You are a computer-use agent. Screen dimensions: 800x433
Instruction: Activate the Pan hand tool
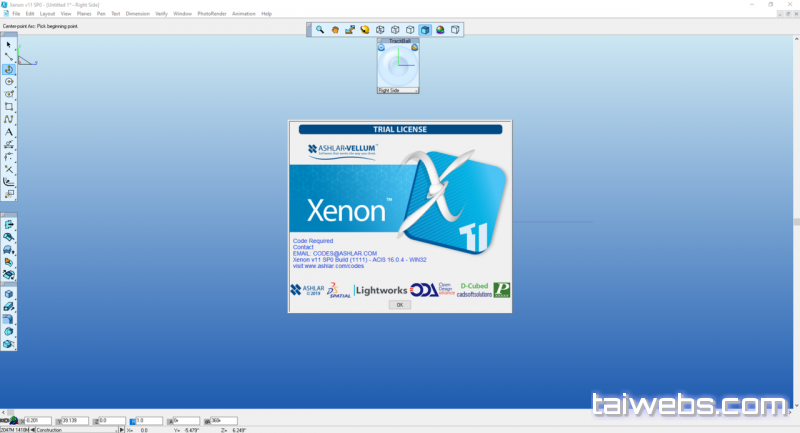tap(335, 30)
